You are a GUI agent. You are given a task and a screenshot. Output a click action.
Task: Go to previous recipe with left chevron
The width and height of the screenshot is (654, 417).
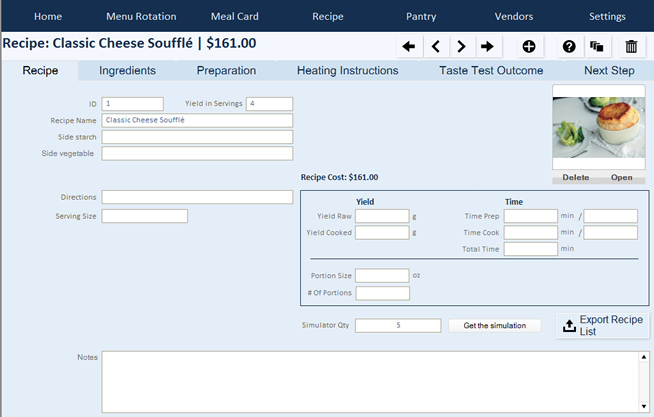[435, 46]
